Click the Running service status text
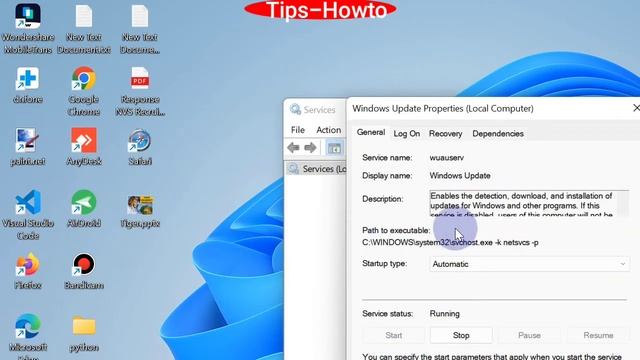The image size is (640, 360). 444,313
